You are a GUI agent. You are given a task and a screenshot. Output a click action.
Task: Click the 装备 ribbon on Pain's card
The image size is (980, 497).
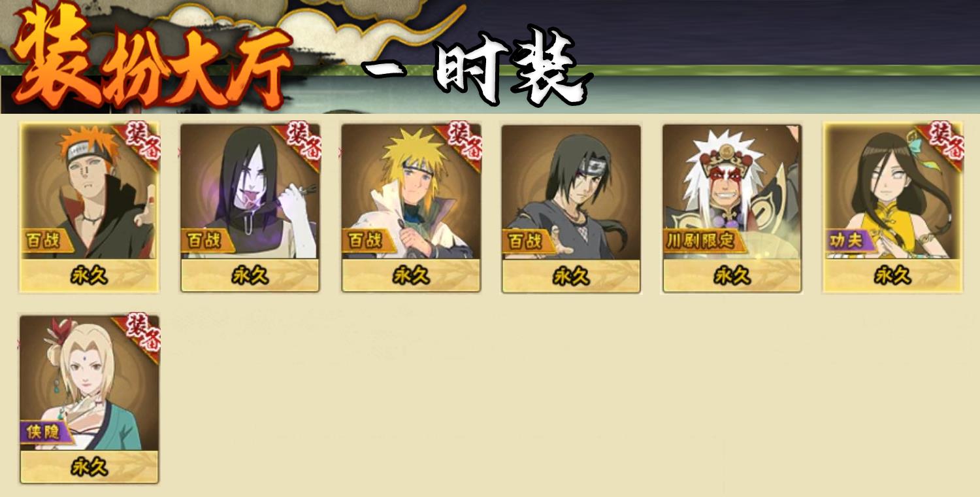click(140, 142)
